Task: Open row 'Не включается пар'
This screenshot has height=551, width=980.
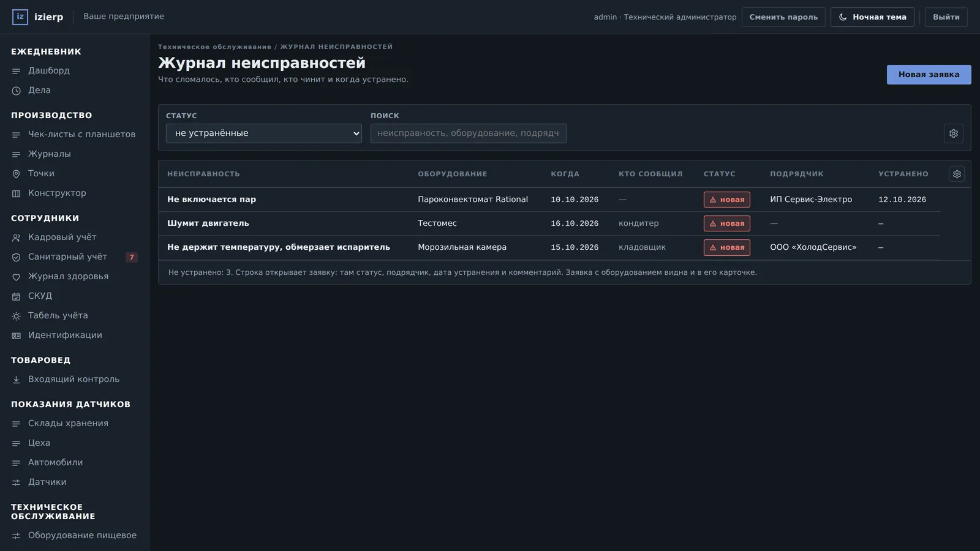Action: pyautogui.click(x=549, y=200)
